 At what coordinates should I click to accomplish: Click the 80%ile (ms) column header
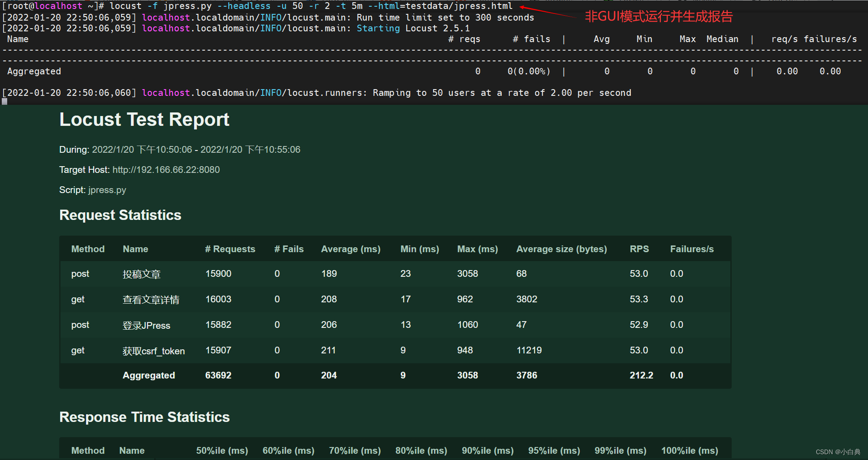421,451
